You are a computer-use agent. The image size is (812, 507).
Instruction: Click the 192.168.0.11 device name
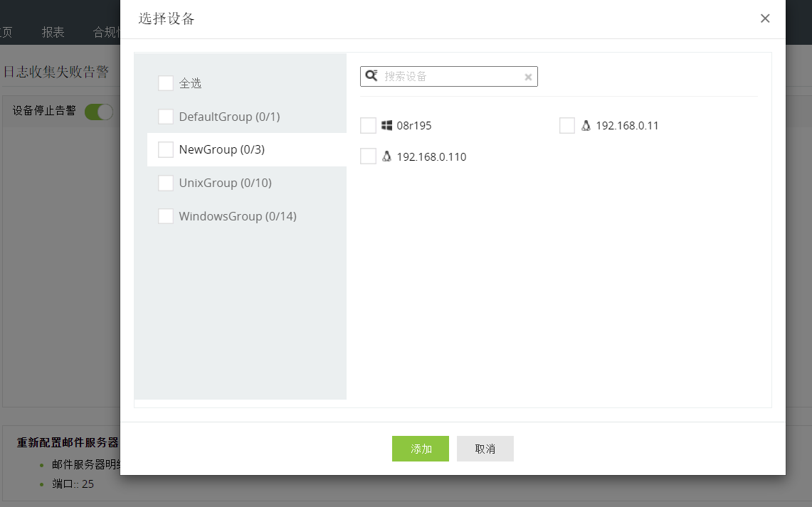(x=627, y=126)
